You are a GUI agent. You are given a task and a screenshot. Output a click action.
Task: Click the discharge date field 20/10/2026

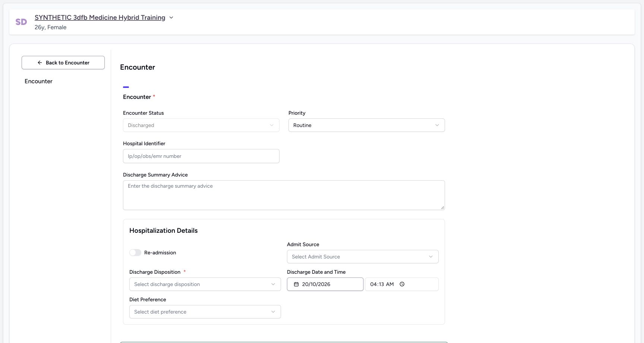[325, 284]
